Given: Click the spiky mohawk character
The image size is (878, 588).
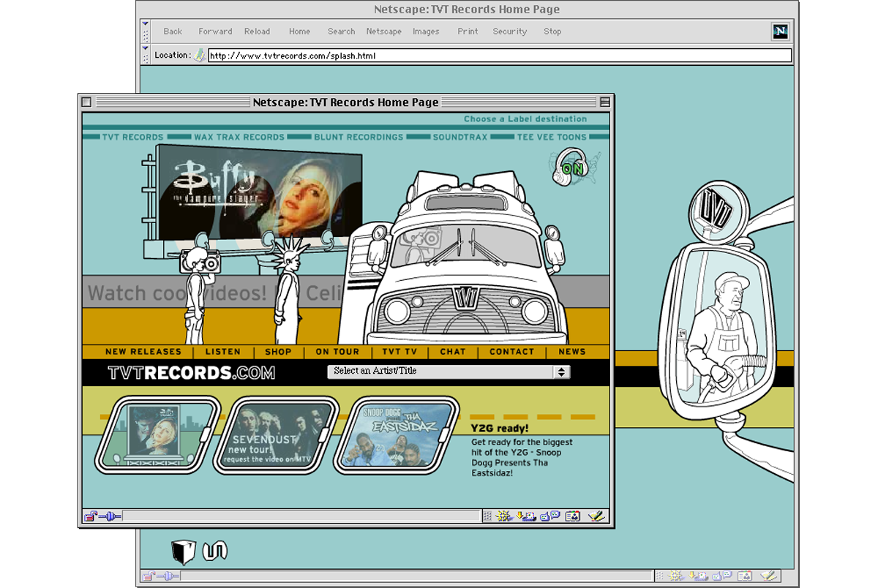Looking at the screenshot, I should (288, 289).
